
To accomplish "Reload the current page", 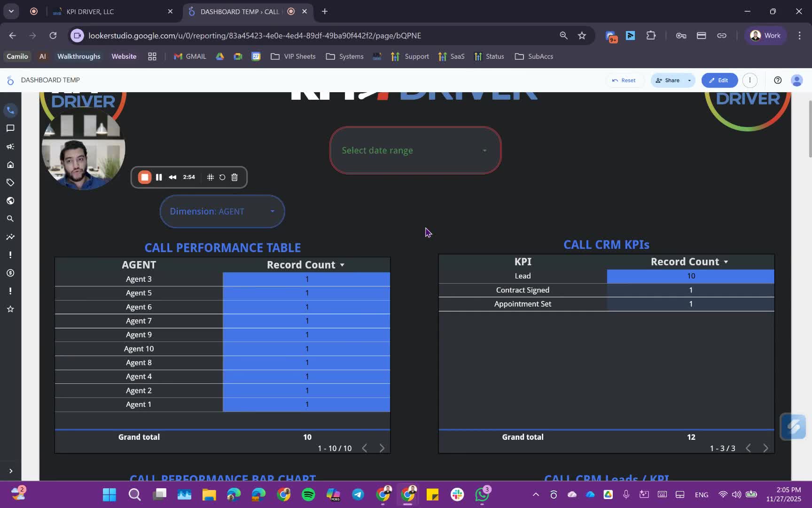I will [53, 36].
